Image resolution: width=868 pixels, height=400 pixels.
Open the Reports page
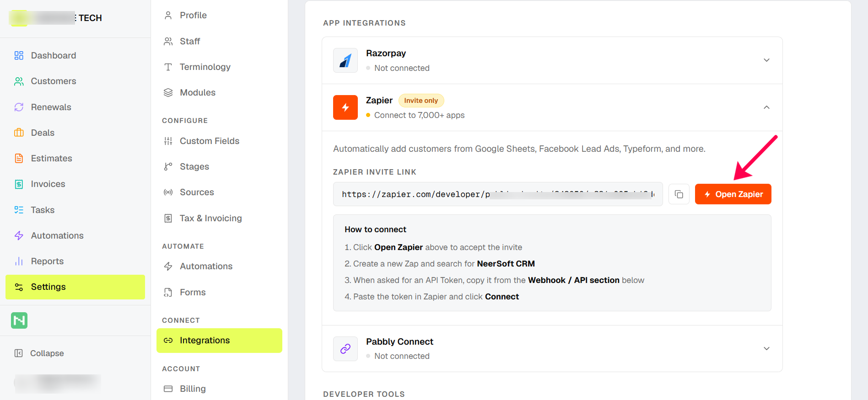75,261
